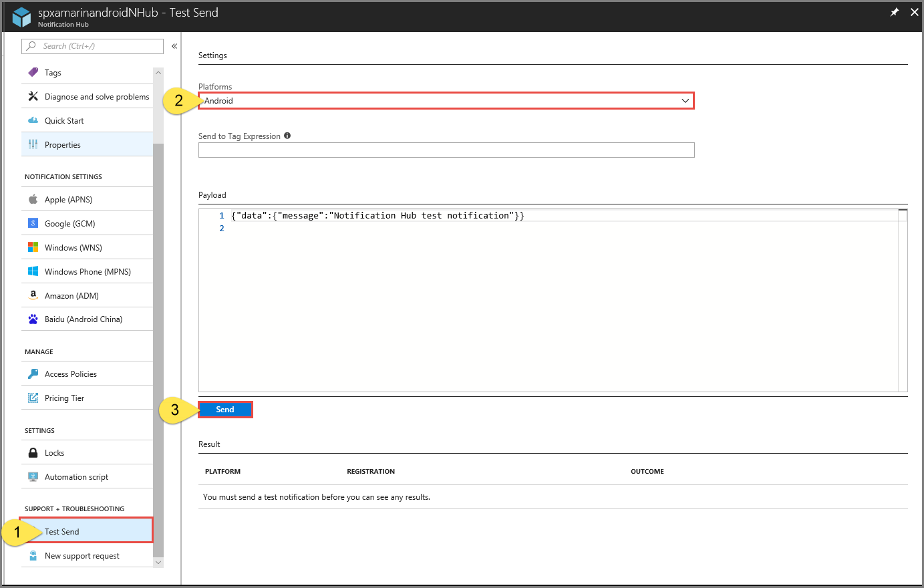The height and width of the screenshot is (588, 924).
Task: Click the Windows (WNS) settings icon
Action: (x=33, y=247)
